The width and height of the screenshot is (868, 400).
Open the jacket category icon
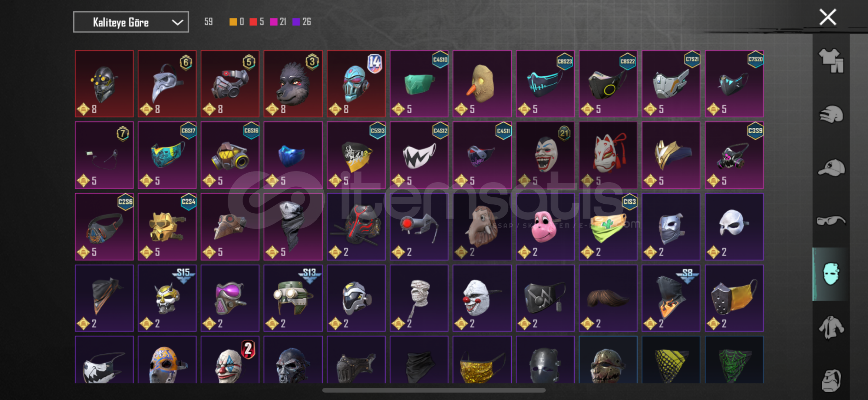[x=831, y=327]
